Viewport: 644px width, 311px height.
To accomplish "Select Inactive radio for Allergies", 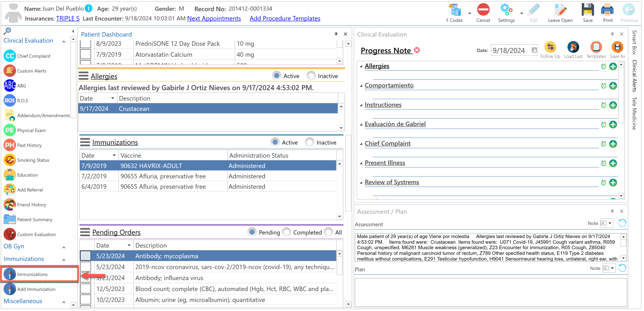I will [x=311, y=76].
